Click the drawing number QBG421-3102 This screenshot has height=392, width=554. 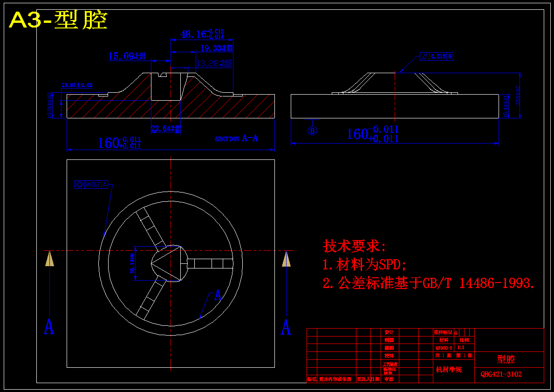[x=501, y=374]
